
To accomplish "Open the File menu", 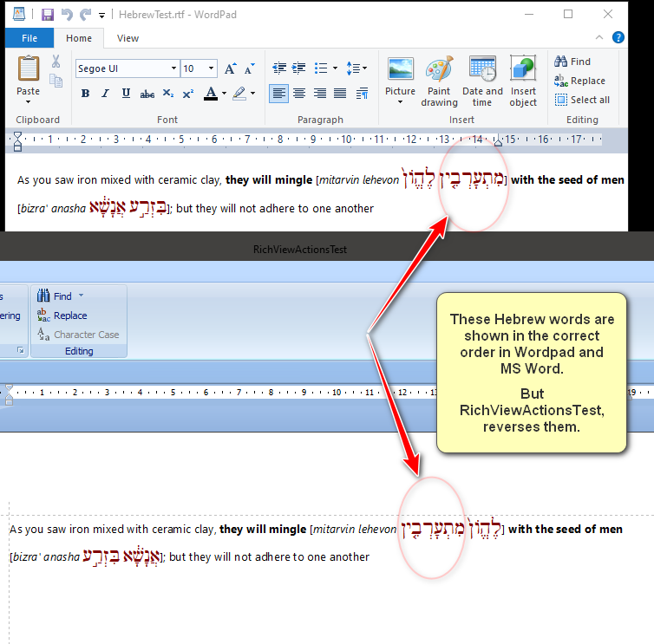I will point(29,38).
